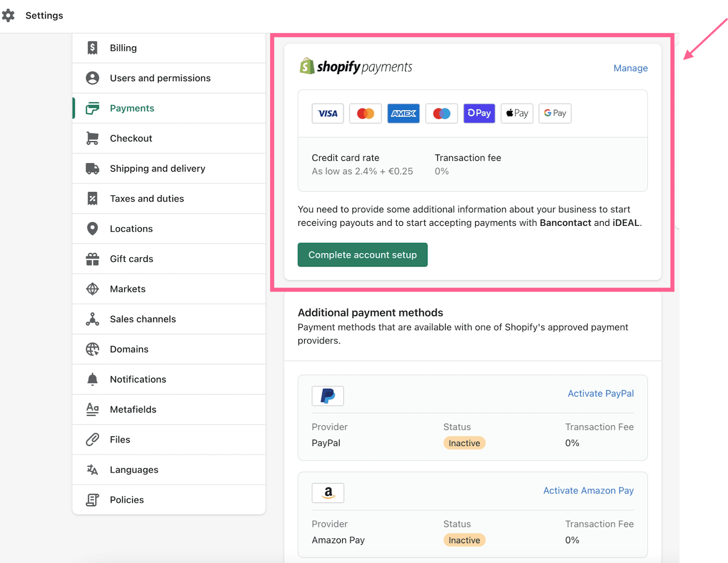Click the Maestro card logo
Screen dimensions: 728x563
[x=441, y=113]
